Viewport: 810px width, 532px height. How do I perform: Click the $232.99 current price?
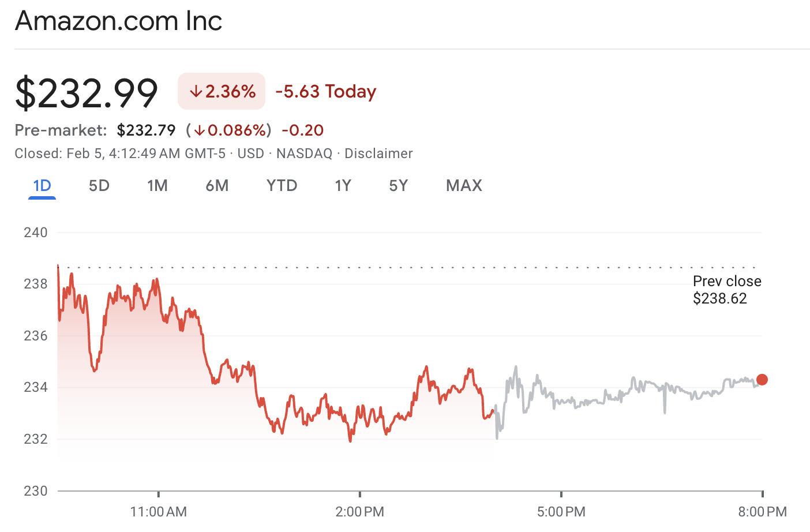(87, 92)
